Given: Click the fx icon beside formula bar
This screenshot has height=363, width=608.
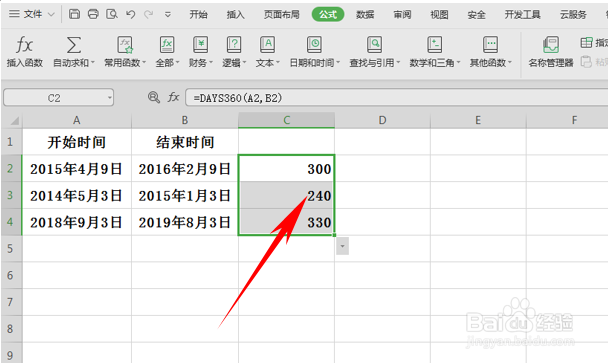Looking at the screenshot, I should [x=173, y=97].
